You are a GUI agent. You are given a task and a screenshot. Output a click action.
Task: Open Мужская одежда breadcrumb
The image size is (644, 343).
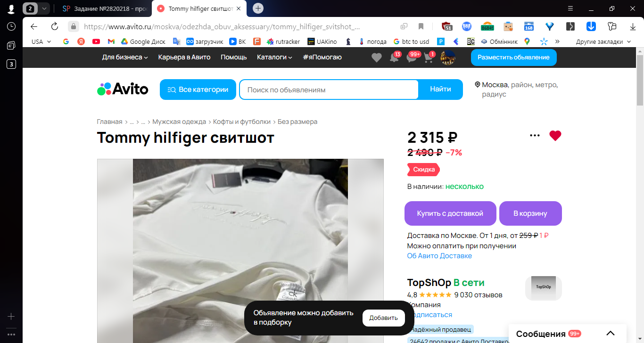tap(179, 122)
